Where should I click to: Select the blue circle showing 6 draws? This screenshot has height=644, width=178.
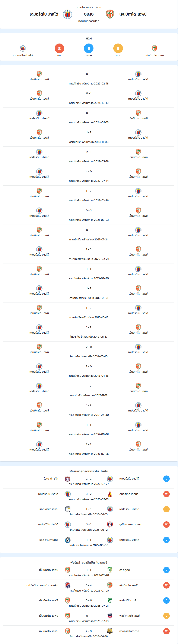click(89, 48)
